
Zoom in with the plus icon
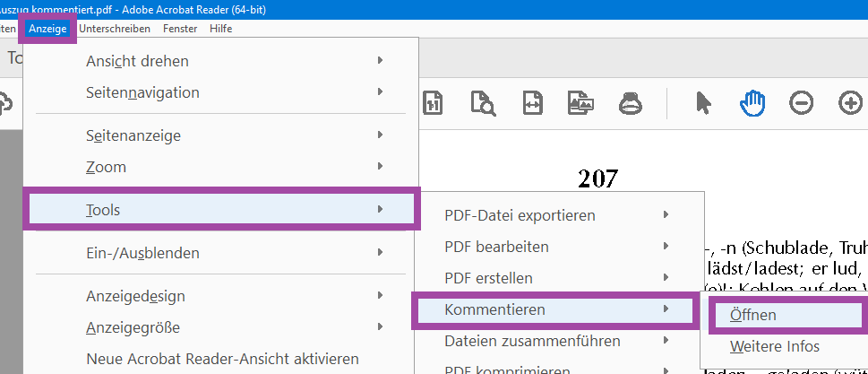click(x=850, y=102)
